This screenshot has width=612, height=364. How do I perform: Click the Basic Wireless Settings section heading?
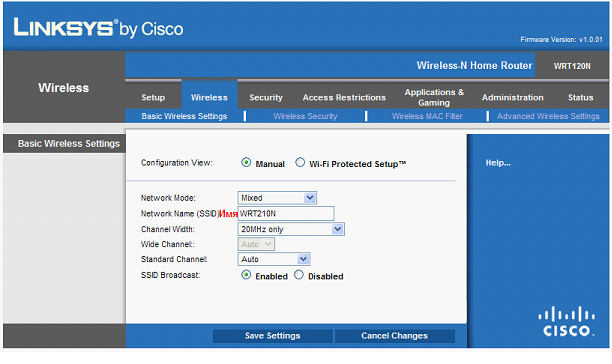pyautogui.click(x=69, y=144)
